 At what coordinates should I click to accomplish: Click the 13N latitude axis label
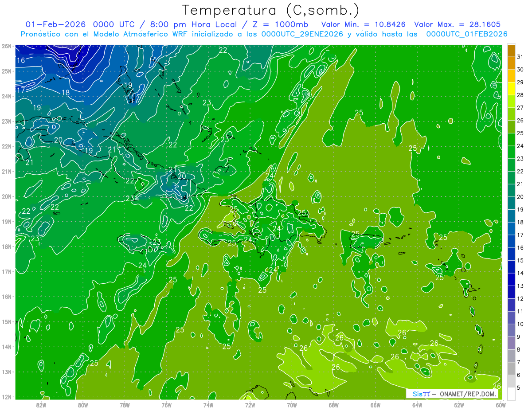coord(7,372)
